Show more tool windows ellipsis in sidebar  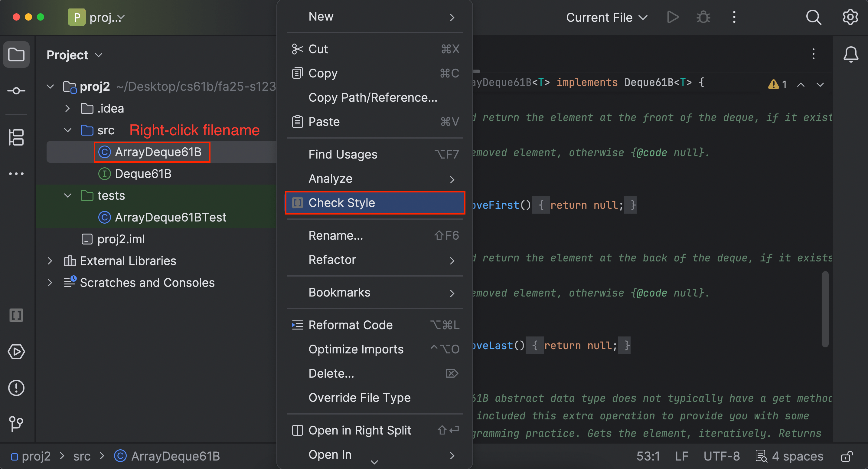pos(16,174)
